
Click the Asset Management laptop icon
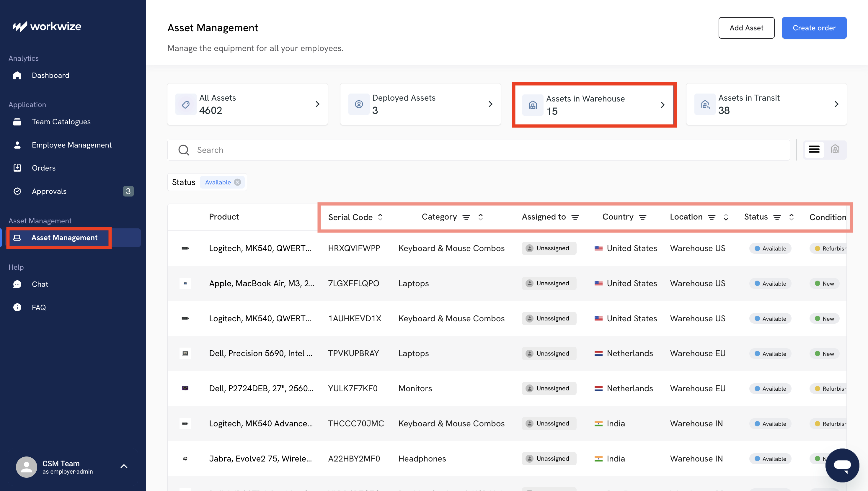tap(17, 238)
